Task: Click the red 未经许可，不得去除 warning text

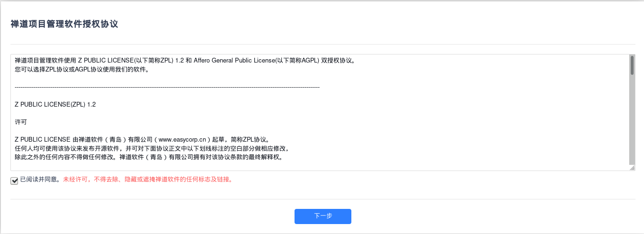Action: [148, 180]
